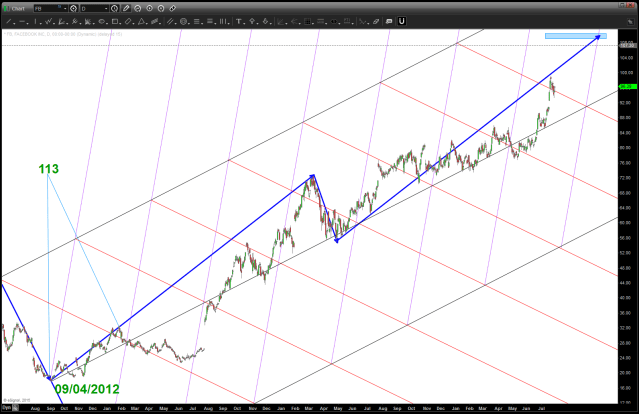
Task: Click the black U magnet icon
Action: point(401,21)
